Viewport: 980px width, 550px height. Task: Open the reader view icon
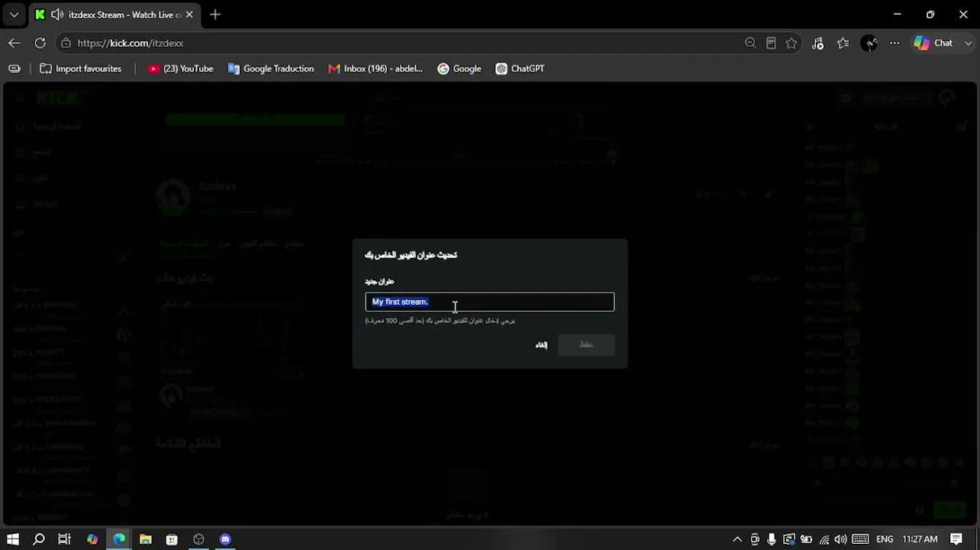(771, 44)
